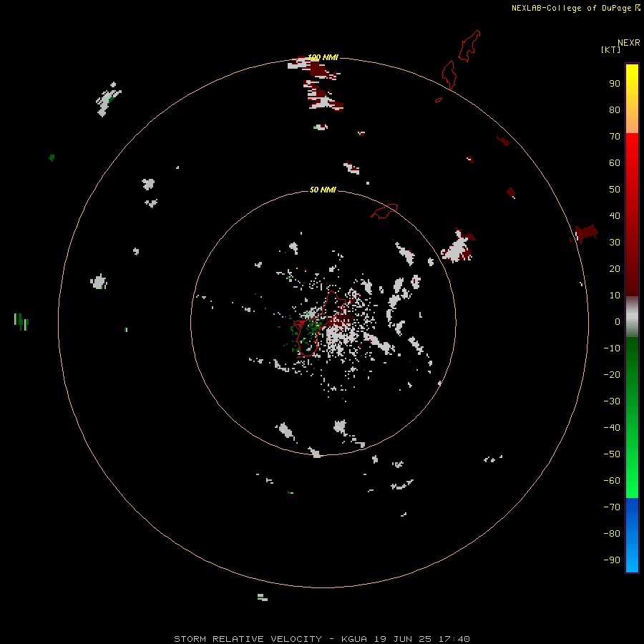This screenshot has height=644, width=644.
Task: Click the light blue bottom segment of the color bar
Action: point(632,552)
